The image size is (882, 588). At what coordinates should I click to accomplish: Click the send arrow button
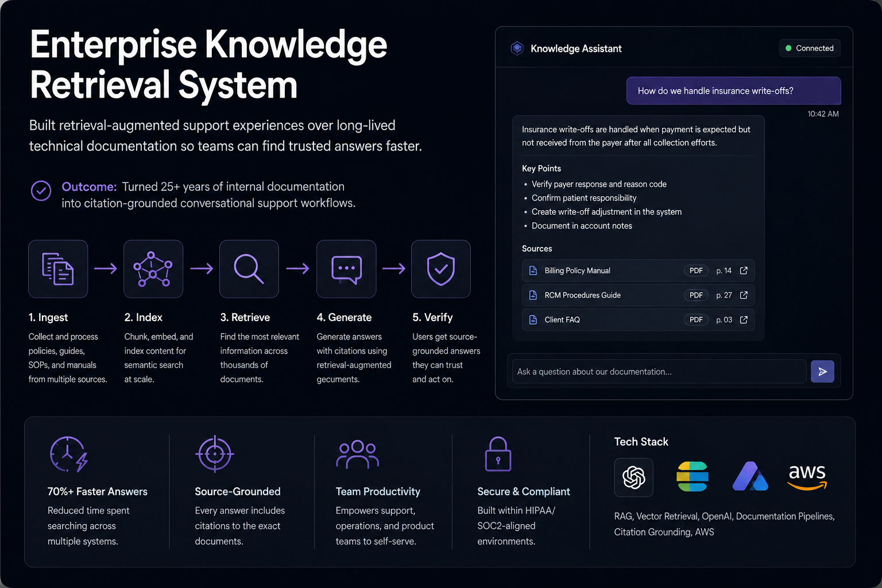tap(822, 372)
